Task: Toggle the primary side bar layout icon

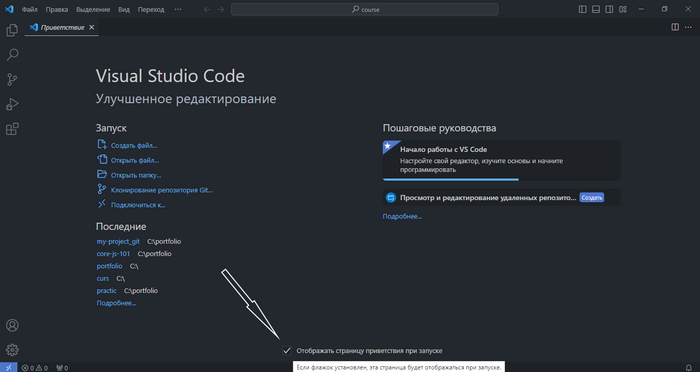Action: pos(583,9)
